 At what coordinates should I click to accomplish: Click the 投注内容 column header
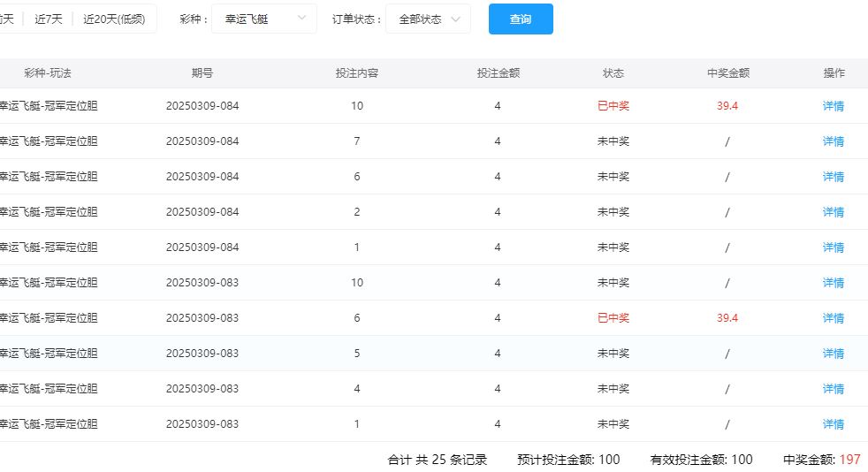[x=357, y=73]
